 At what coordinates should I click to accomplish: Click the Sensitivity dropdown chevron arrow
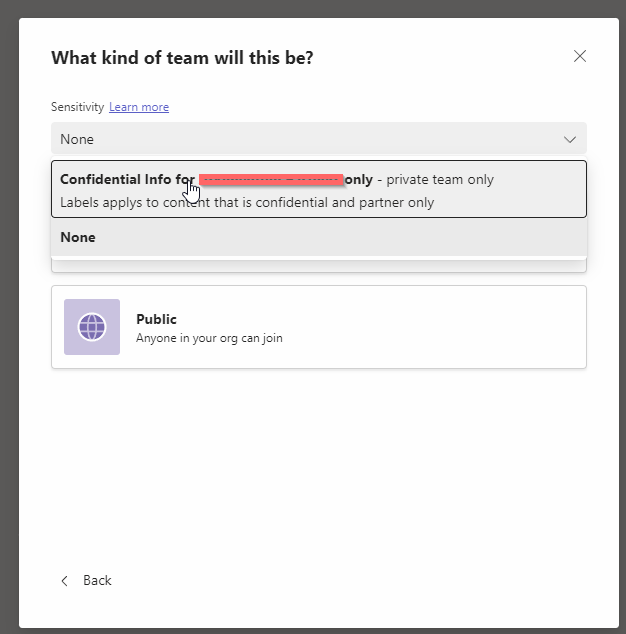coord(570,139)
